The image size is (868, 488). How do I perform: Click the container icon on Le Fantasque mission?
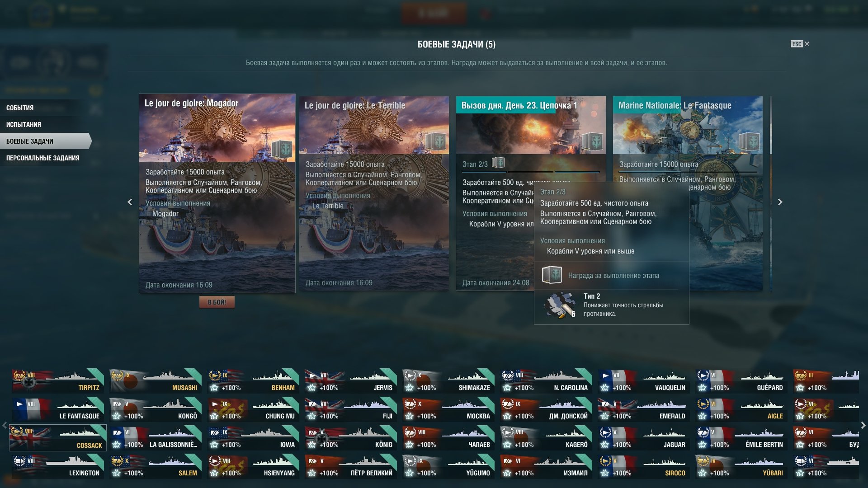point(749,141)
